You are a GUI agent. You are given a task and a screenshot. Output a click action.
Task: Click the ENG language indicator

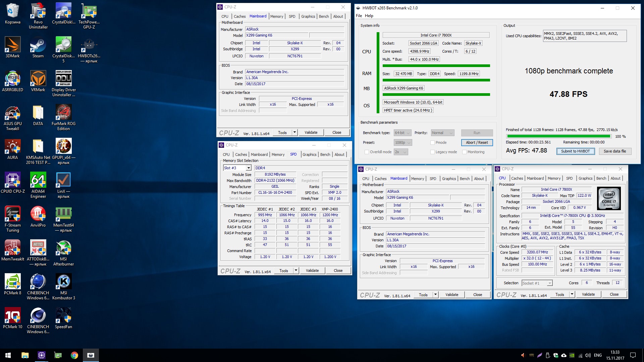tap(598, 355)
